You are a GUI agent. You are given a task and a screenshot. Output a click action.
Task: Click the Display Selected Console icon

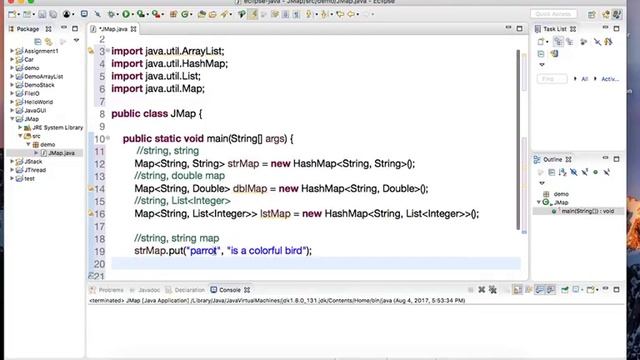pyautogui.click(x=576, y=290)
